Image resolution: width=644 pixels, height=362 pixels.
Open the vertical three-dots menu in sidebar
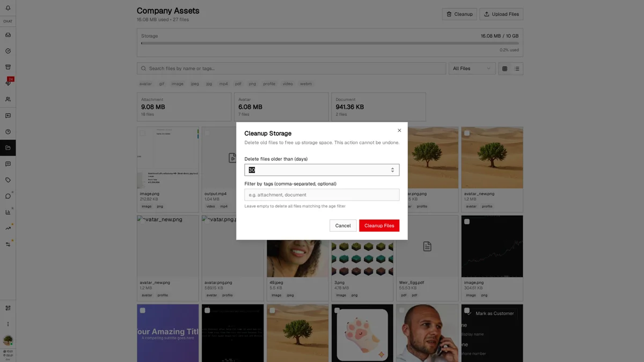(x=8, y=324)
